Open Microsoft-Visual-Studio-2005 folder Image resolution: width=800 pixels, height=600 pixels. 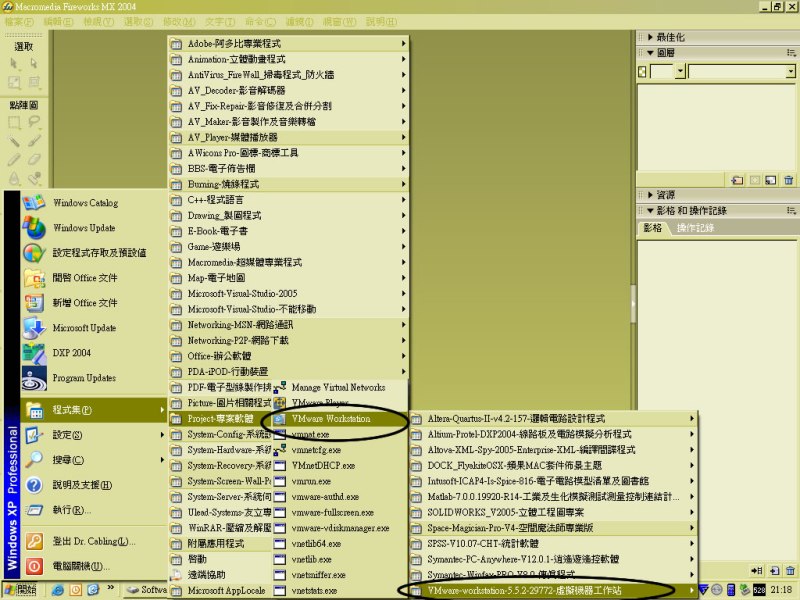pos(288,294)
